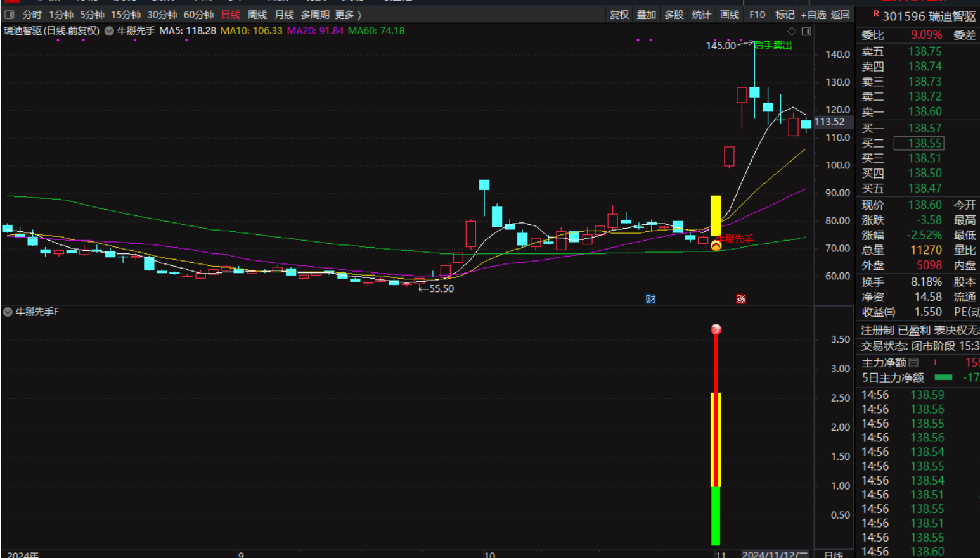
Task: Click the diamond marker icon above chart
Action: (x=792, y=31)
